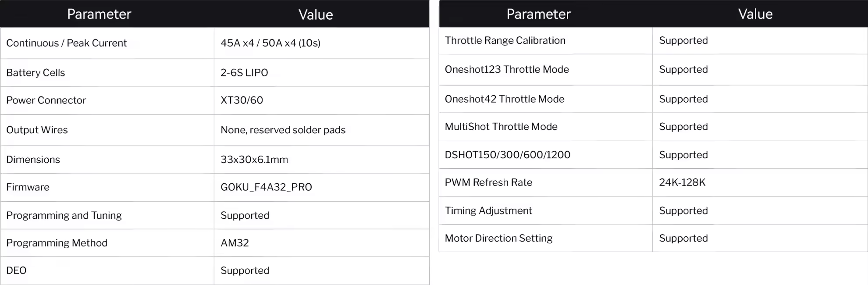868x285 pixels.
Task: Click the GOKU_F4A32_PRO firmware value
Action: point(266,187)
